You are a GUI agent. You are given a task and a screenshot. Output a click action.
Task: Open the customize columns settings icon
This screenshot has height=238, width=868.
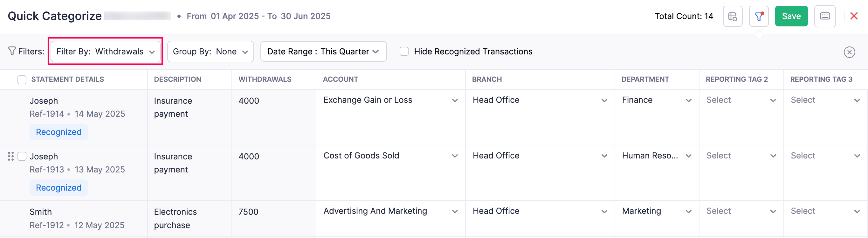pos(733,16)
